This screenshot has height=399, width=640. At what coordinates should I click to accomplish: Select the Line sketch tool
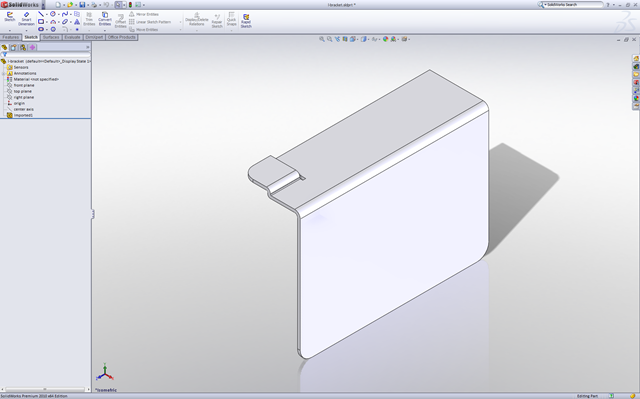41,14
